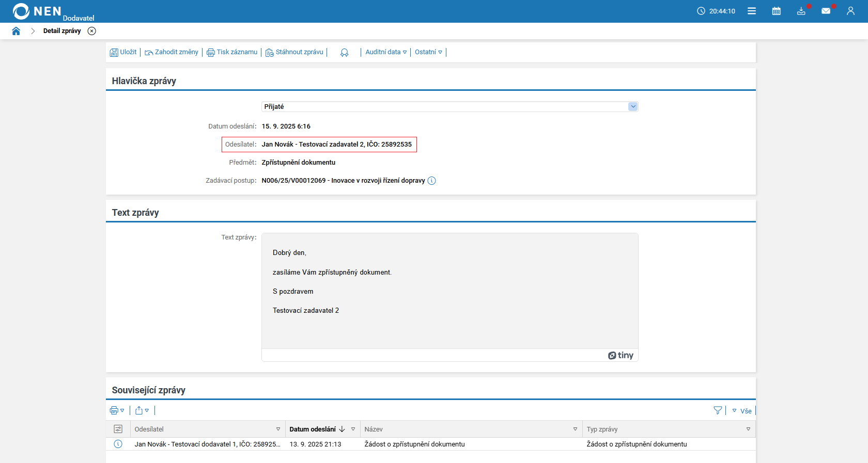868x463 pixels.
Task: Click Stáhnout zprávu in the toolbar
Action: point(295,52)
